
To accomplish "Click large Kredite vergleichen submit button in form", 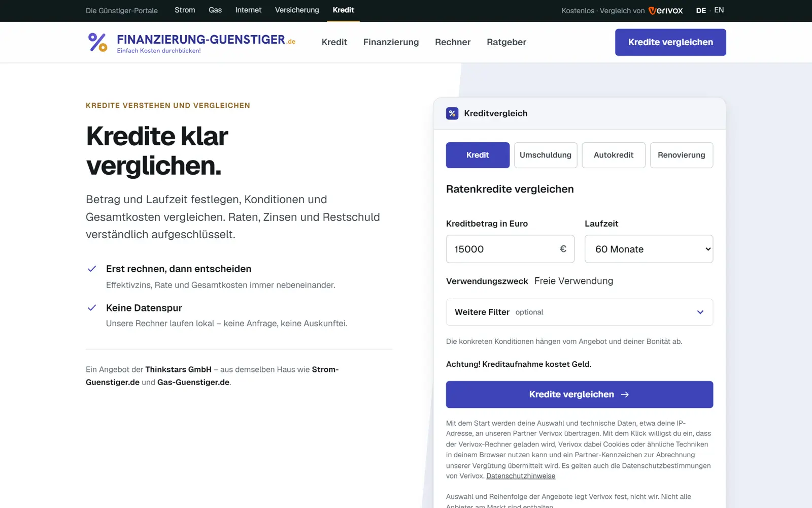I will point(580,394).
